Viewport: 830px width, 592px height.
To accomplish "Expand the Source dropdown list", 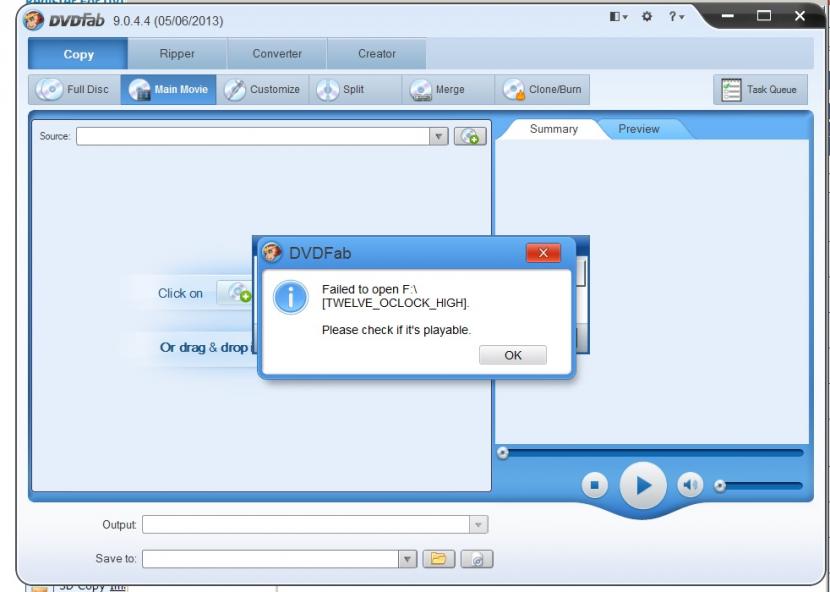I will (x=438, y=136).
